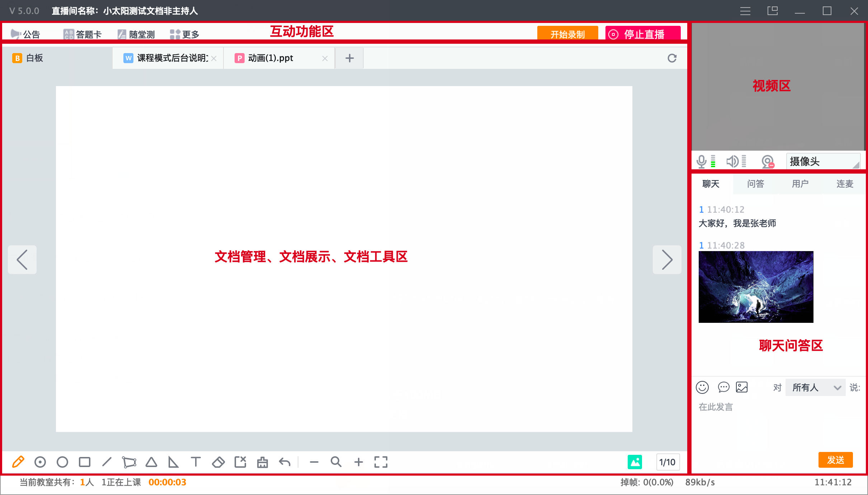
Task: Open the 1/10 page selector
Action: coord(667,462)
